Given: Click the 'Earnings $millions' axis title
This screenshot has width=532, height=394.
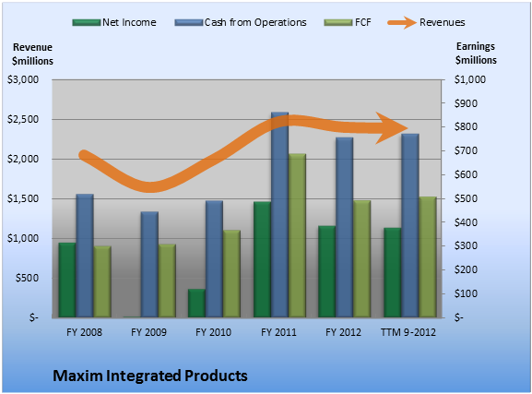Looking at the screenshot, I should [x=476, y=54].
